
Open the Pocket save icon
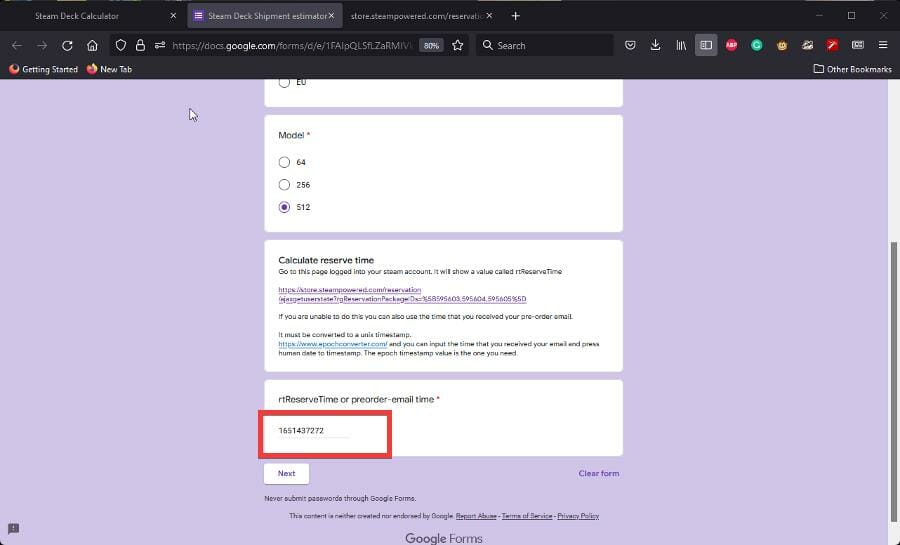pos(630,45)
